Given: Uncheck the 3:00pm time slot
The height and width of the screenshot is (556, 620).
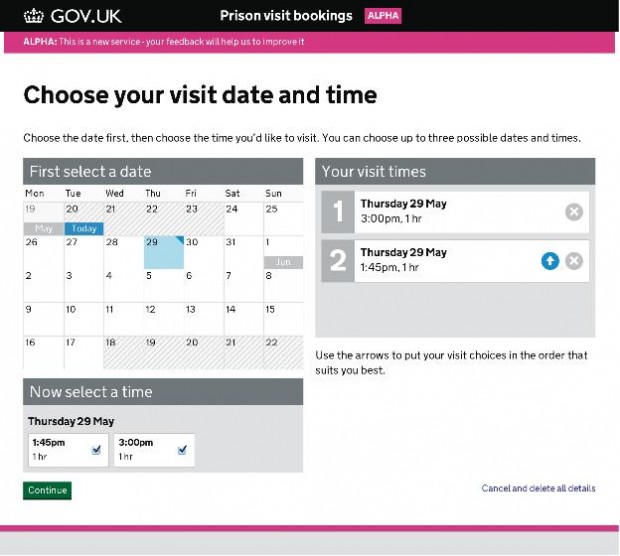Looking at the screenshot, I should click(182, 450).
